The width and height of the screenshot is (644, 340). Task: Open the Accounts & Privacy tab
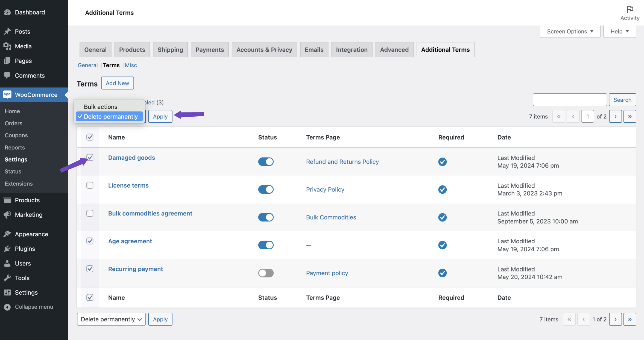coord(264,49)
